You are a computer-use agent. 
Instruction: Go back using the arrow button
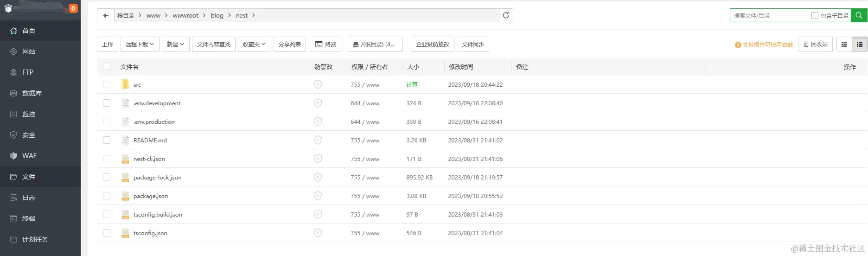[x=106, y=15]
